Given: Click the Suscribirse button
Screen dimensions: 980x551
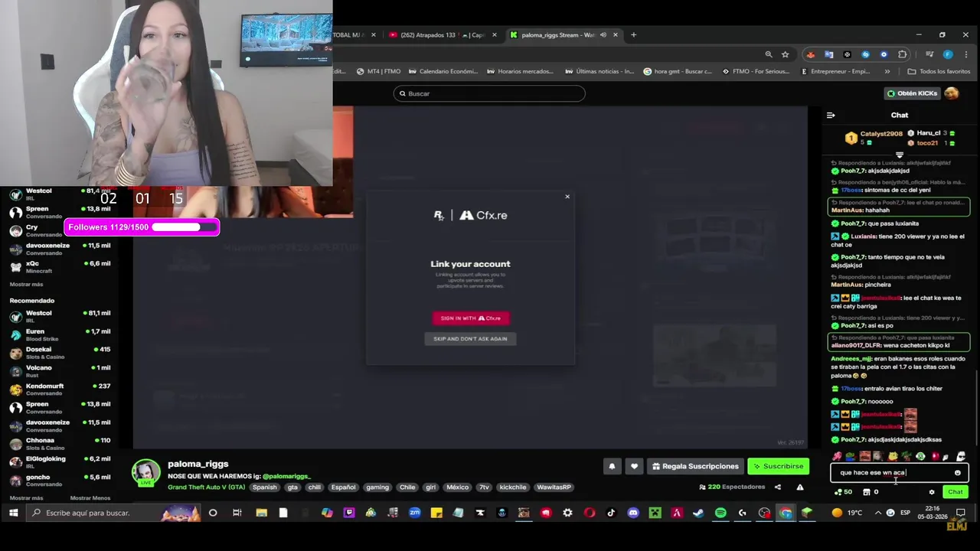Looking at the screenshot, I should click(x=779, y=466).
